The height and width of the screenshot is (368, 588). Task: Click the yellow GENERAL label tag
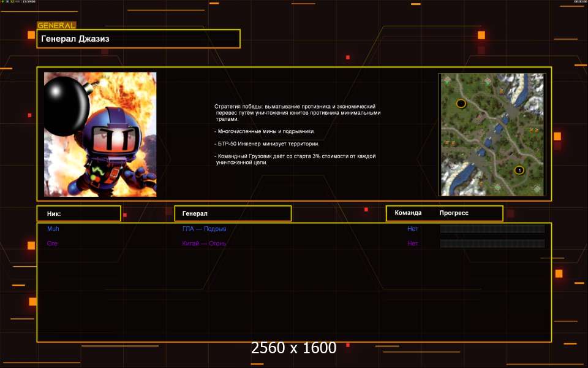[x=56, y=26]
